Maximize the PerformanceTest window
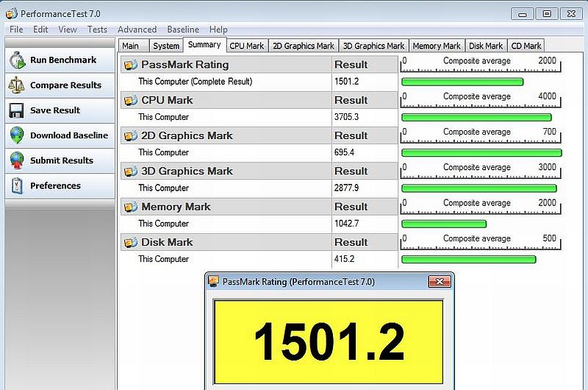This screenshot has width=588, height=390. click(x=547, y=14)
